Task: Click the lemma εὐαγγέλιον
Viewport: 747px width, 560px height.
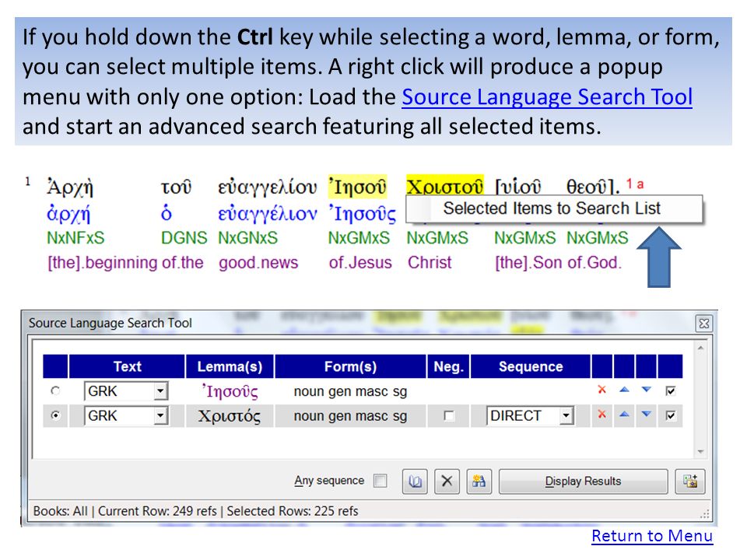Action: pos(267,214)
